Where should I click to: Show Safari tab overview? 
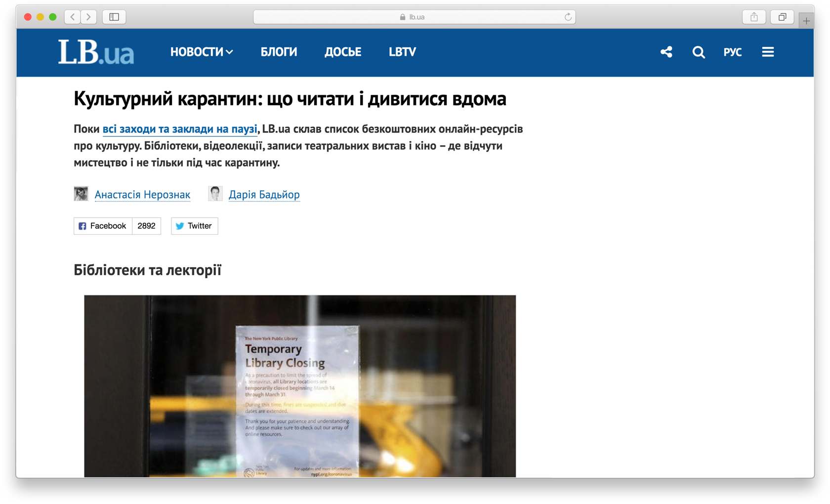tap(782, 17)
